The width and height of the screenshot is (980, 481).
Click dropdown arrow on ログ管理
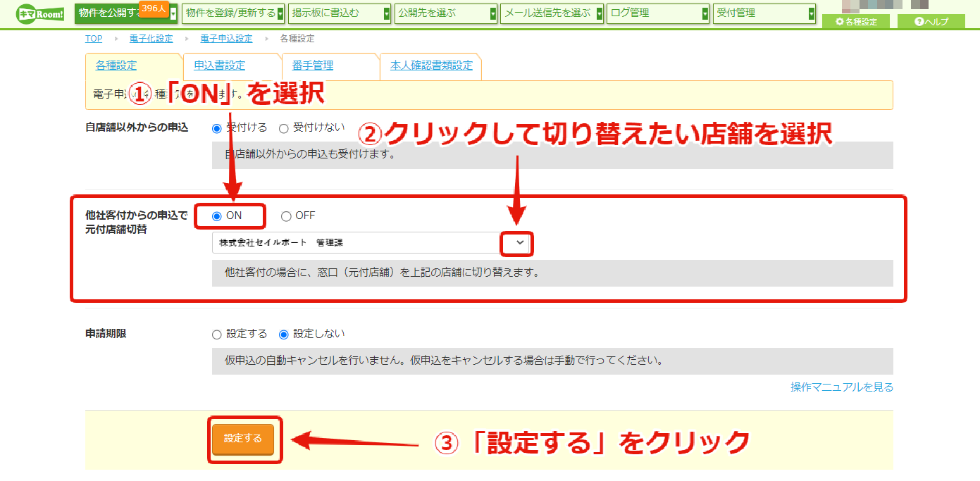(706, 13)
